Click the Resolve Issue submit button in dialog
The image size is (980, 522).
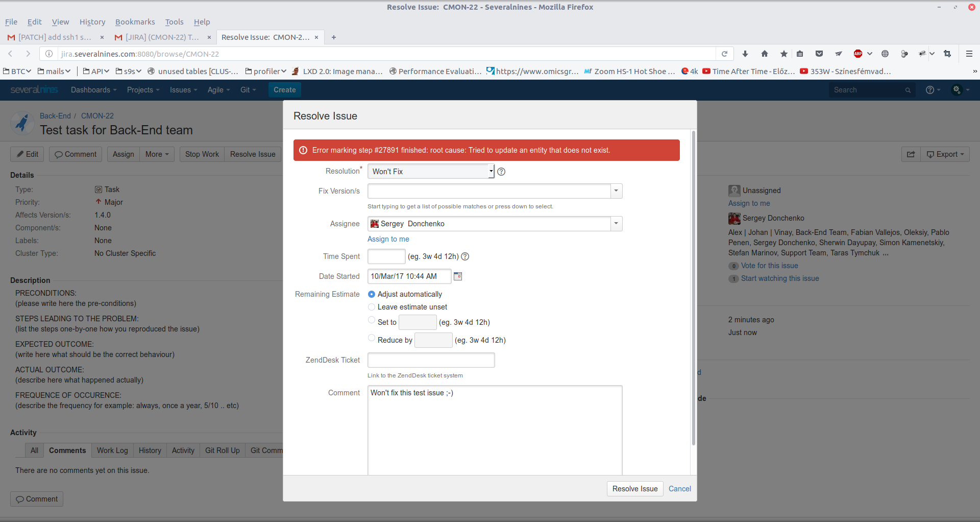635,489
